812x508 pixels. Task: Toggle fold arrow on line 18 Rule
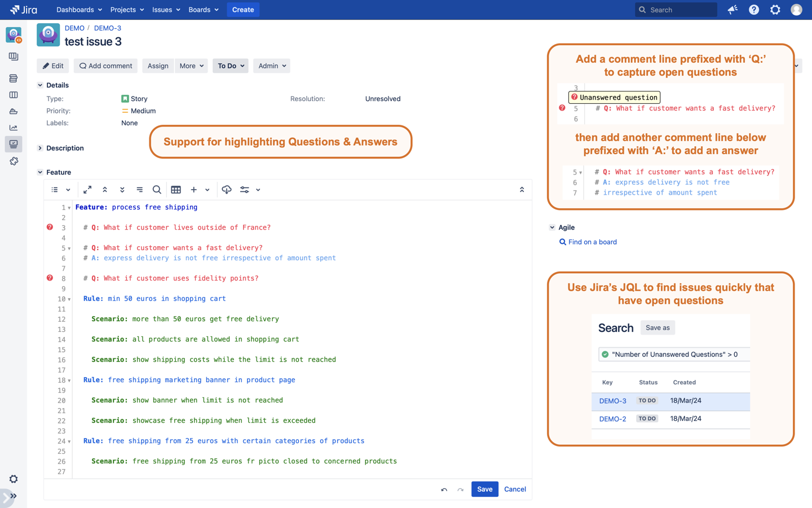[69, 380]
